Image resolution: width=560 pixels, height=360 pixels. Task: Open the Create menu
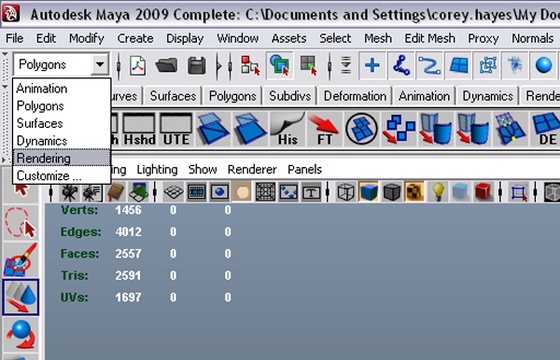[135, 38]
